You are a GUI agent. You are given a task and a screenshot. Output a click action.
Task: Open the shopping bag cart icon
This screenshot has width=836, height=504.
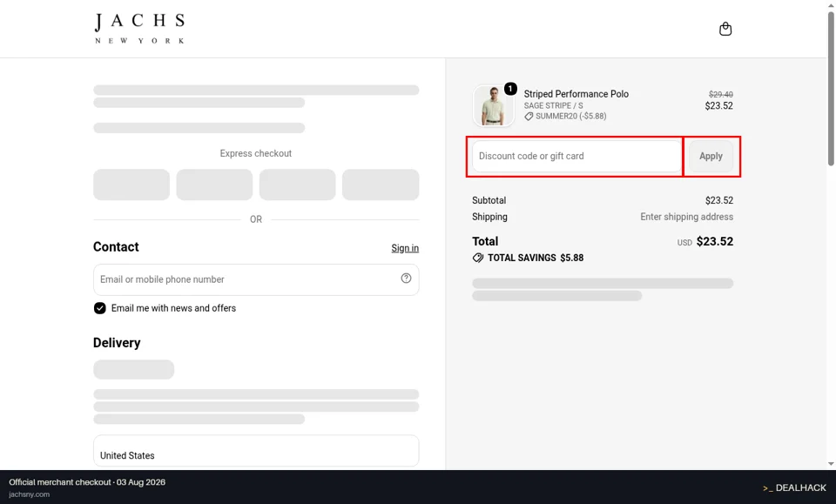click(725, 29)
